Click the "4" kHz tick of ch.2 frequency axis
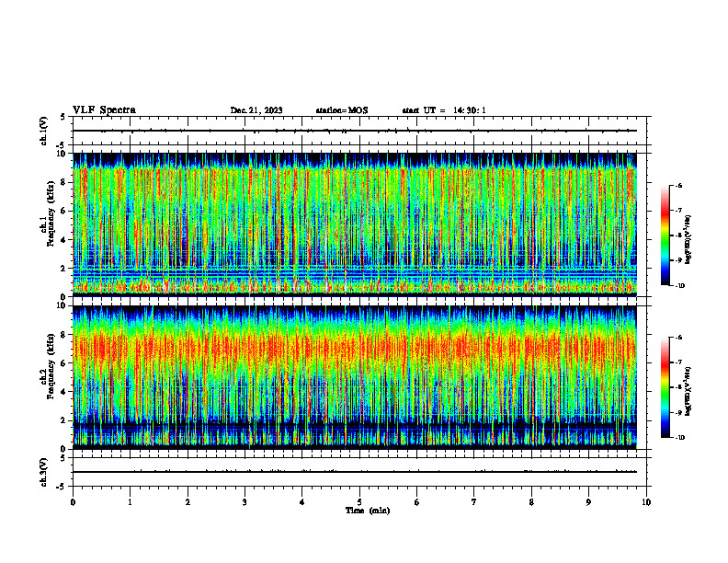Image resolution: width=728 pixels, height=563 pixels. click(64, 392)
